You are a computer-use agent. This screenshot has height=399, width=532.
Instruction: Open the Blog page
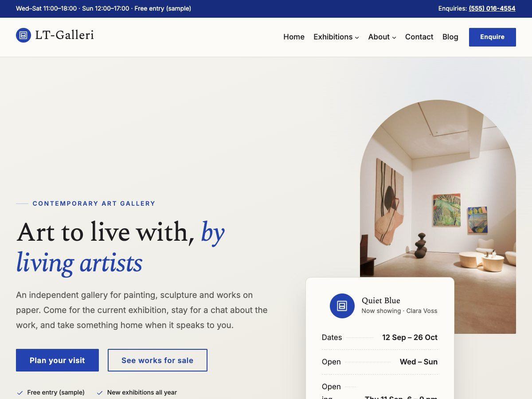tap(450, 37)
